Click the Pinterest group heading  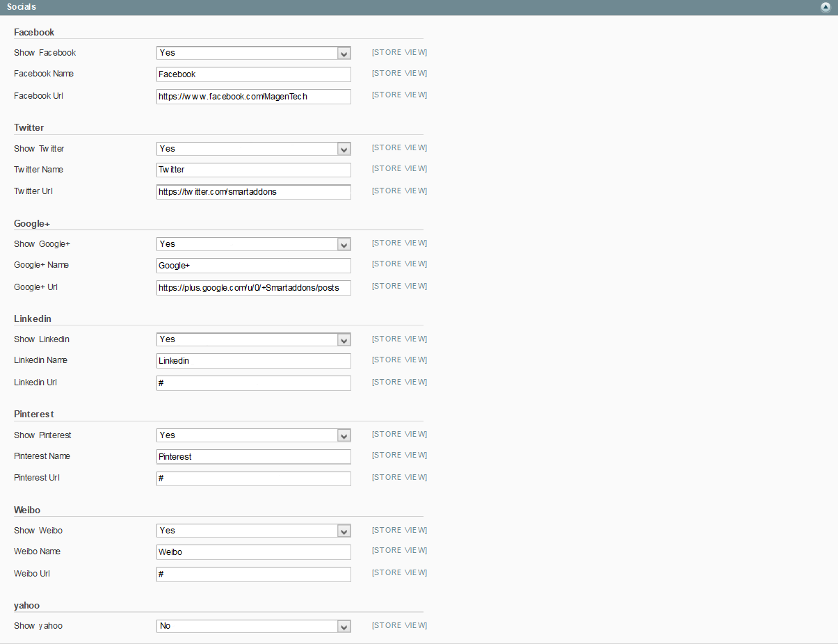pos(34,414)
